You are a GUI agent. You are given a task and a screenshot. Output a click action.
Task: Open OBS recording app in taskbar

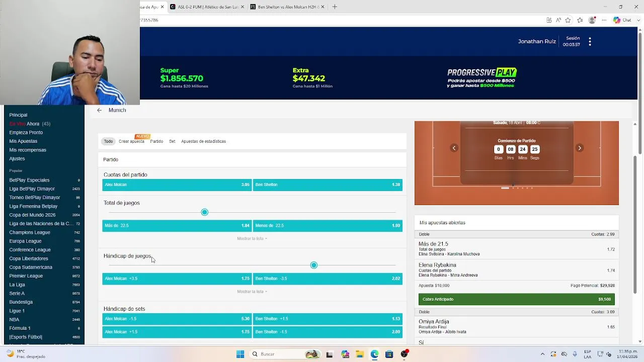(x=404, y=354)
